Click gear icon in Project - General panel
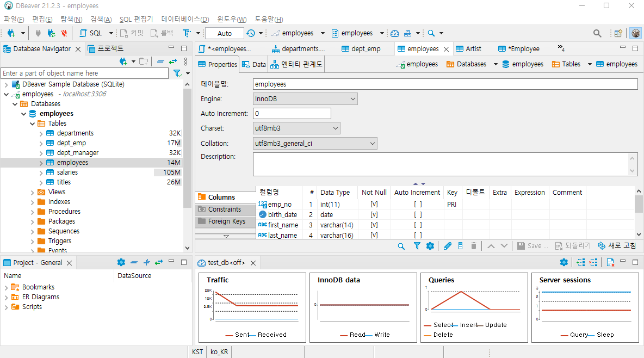This screenshot has height=358, width=644. 121,262
